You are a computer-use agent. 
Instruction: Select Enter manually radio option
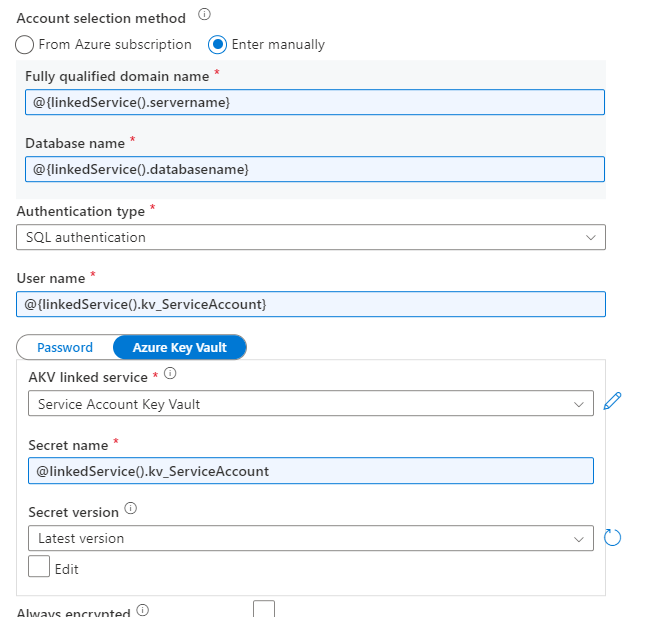(217, 44)
